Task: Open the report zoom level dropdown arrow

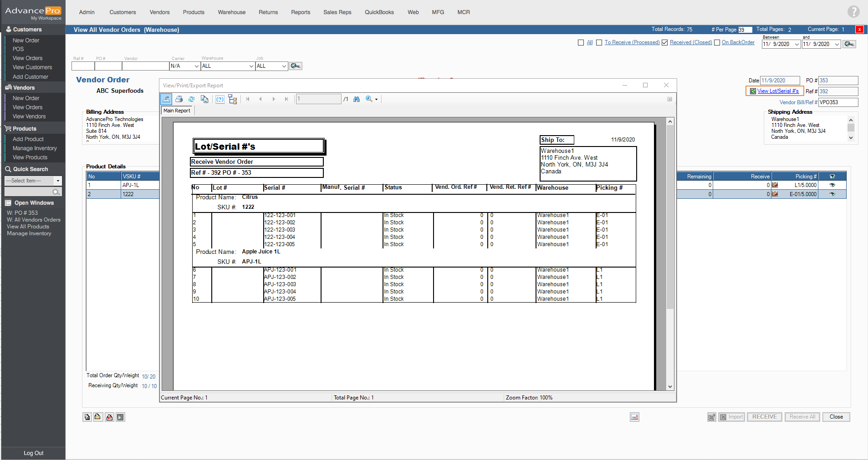Action: (377, 100)
